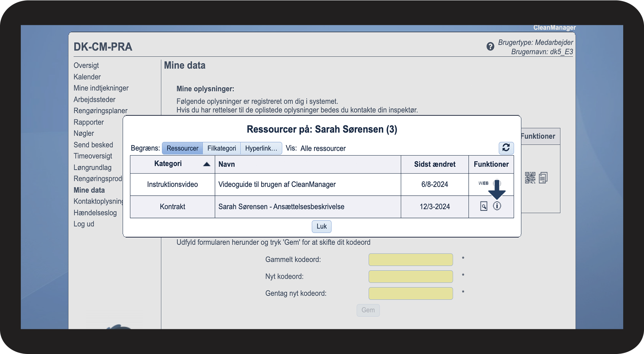Image resolution: width=644 pixels, height=354 pixels.
Task: Open Kalender in the sidebar
Action: click(87, 77)
